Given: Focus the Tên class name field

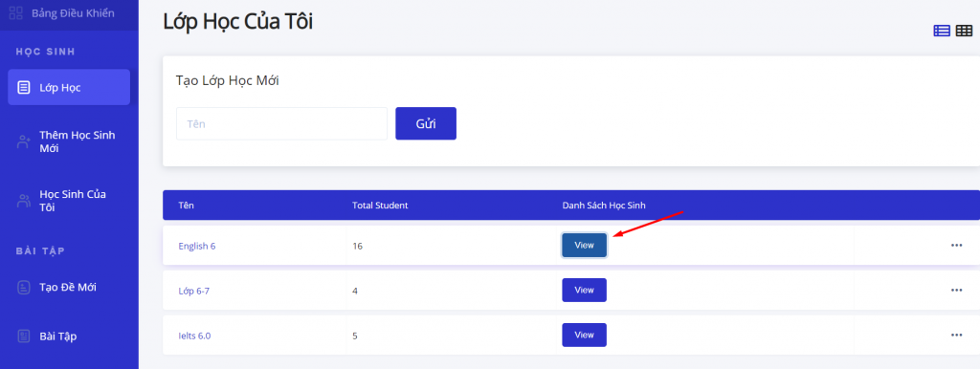Looking at the screenshot, I should [x=282, y=123].
